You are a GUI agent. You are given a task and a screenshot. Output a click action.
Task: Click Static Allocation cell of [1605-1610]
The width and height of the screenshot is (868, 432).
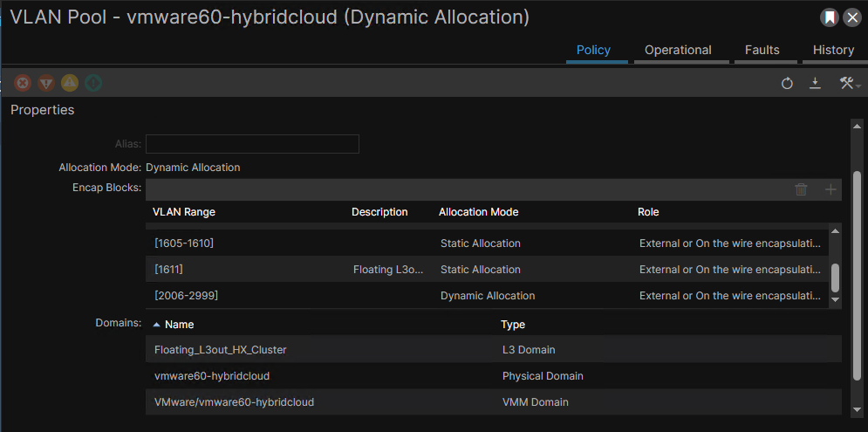point(481,243)
